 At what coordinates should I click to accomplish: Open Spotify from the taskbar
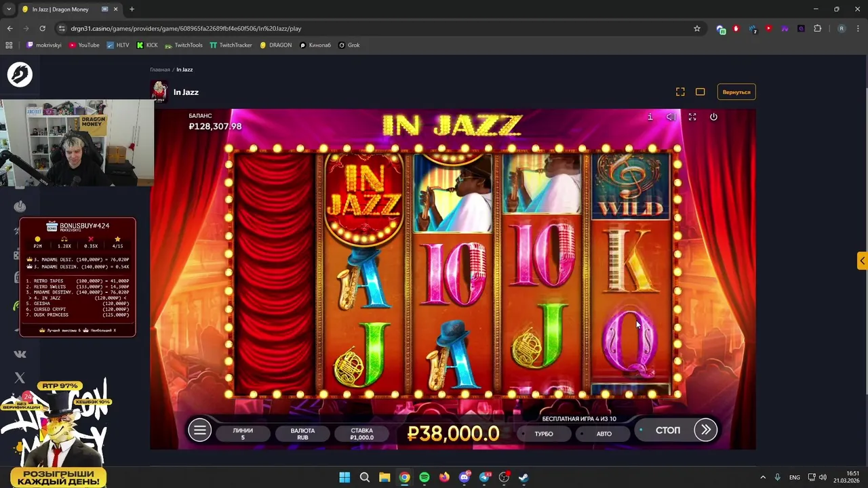(425, 477)
